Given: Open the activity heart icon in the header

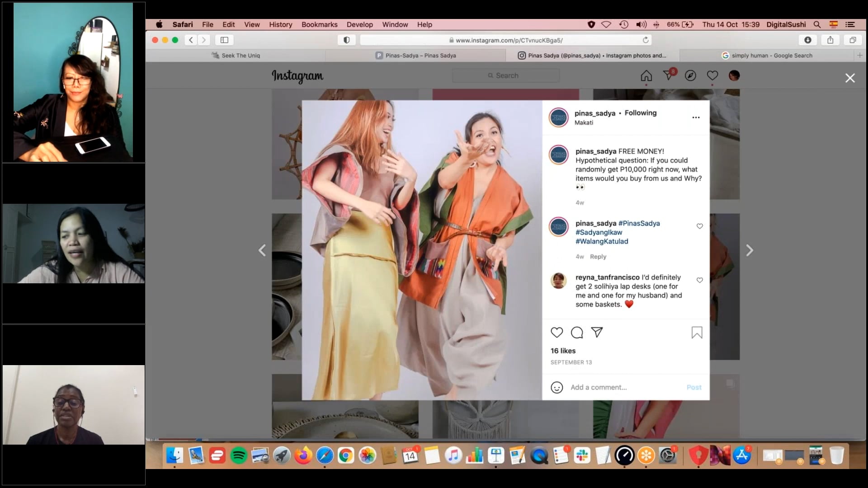Looking at the screenshot, I should click(712, 75).
